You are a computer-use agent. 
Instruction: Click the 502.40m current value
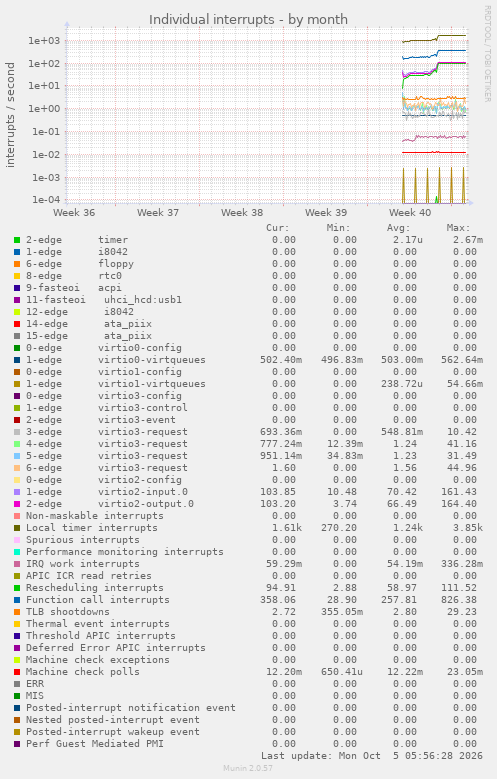[x=281, y=360]
